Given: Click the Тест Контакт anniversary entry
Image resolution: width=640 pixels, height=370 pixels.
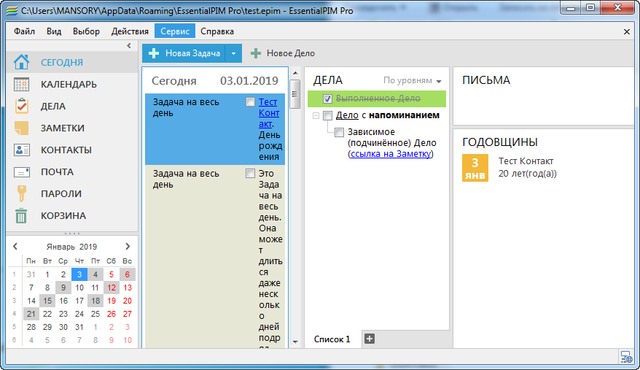Looking at the screenshot, I should tap(526, 161).
